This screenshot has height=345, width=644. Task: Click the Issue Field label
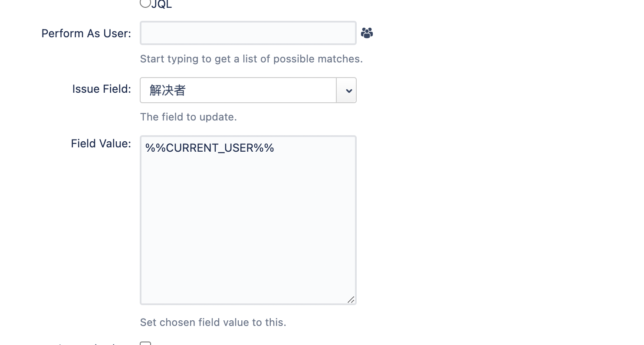[102, 89]
